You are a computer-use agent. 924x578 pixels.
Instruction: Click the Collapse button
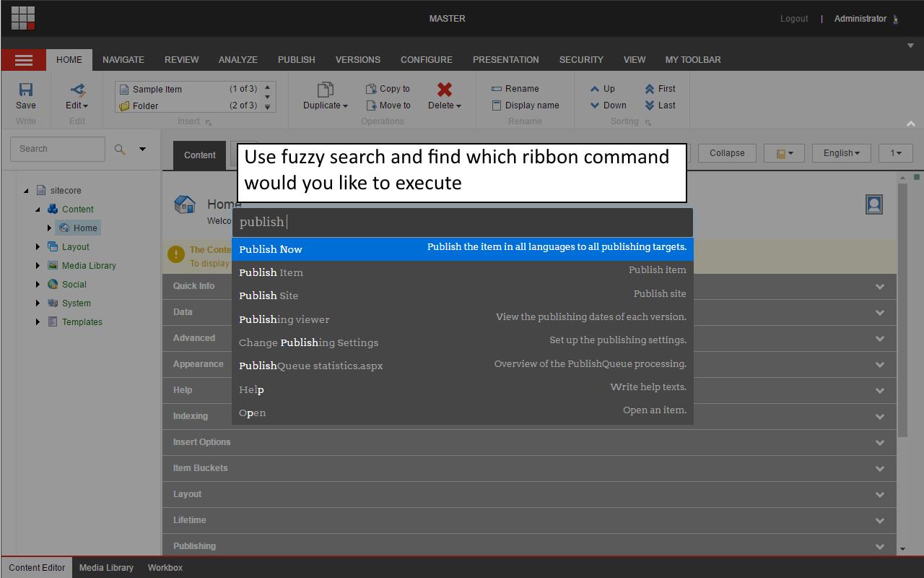pyautogui.click(x=727, y=152)
